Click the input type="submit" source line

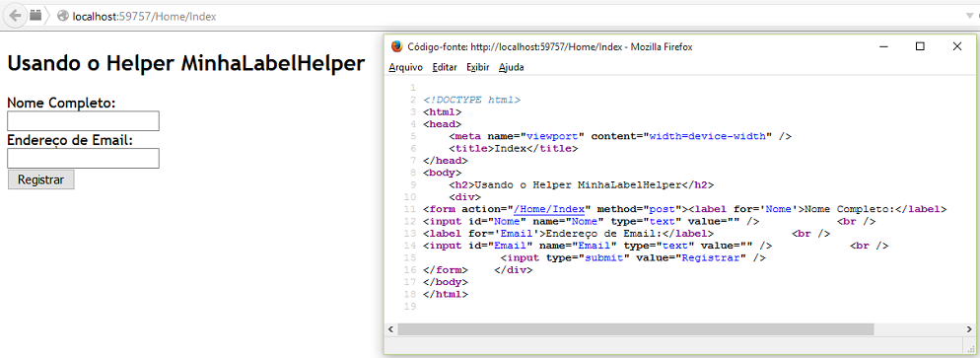(633, 258)
